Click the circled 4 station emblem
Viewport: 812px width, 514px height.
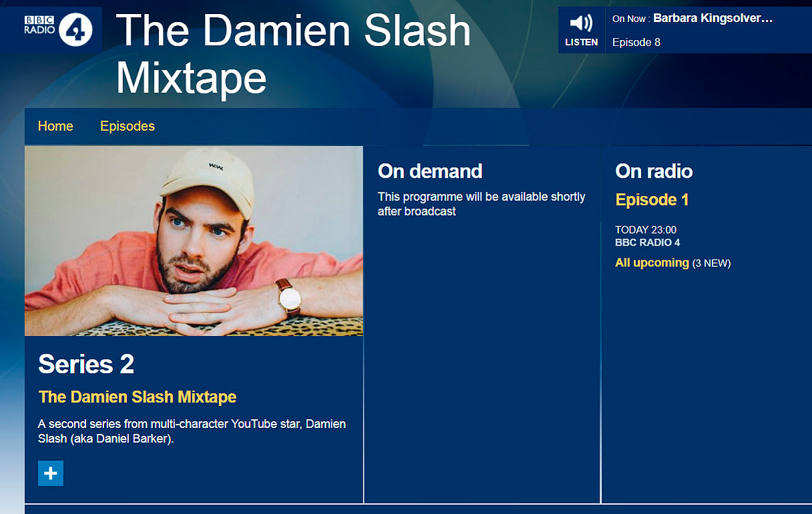[75, 29]
